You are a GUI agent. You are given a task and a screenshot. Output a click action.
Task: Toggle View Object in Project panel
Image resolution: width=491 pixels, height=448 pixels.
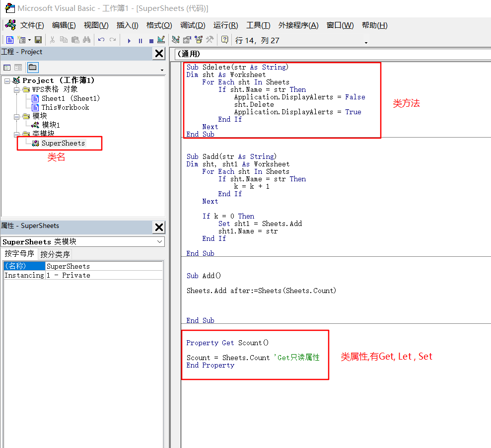click(18, 67)
